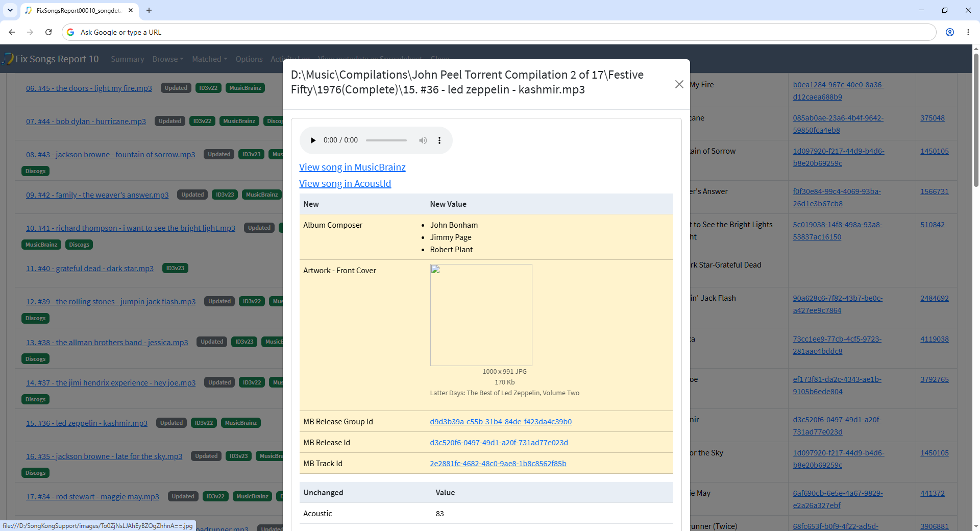
Task: Open a new browser tab
Action: point(149,10)
